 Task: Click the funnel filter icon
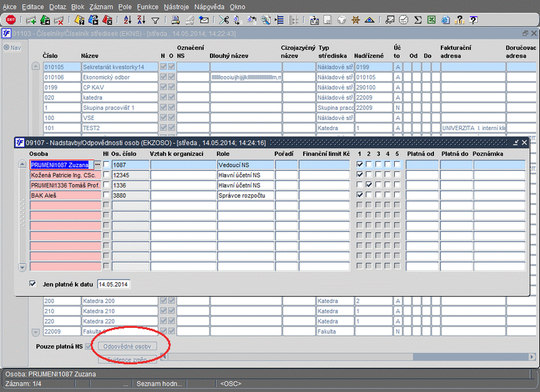point(155,20)
